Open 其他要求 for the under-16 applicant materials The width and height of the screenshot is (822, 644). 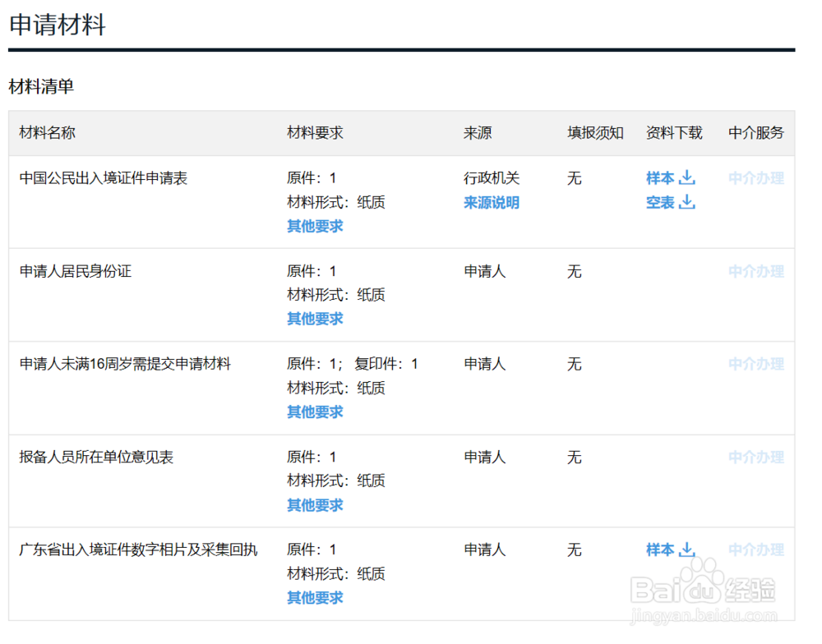pos(313,412)
